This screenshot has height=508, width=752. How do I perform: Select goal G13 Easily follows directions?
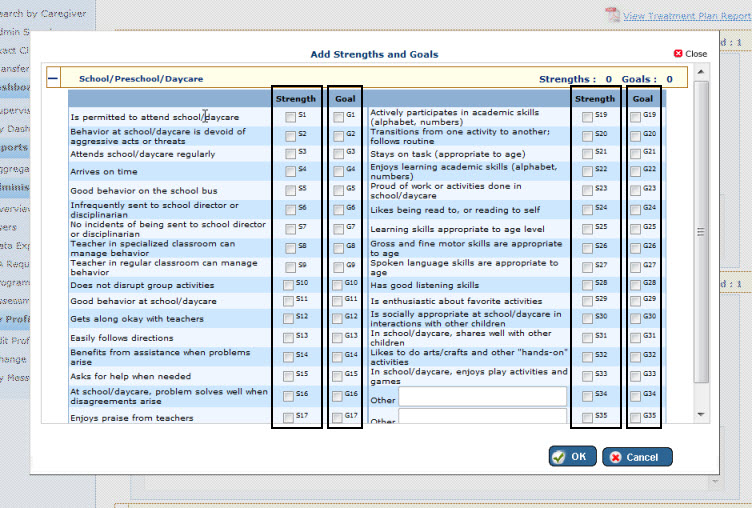(x=337, y=338)
